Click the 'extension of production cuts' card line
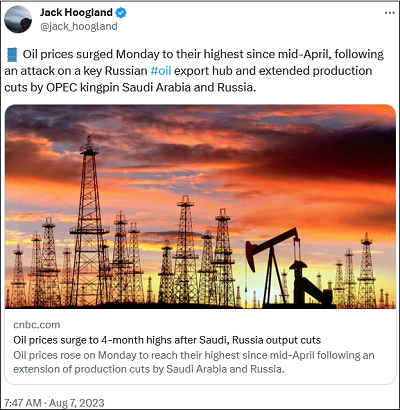 point(149,369)
